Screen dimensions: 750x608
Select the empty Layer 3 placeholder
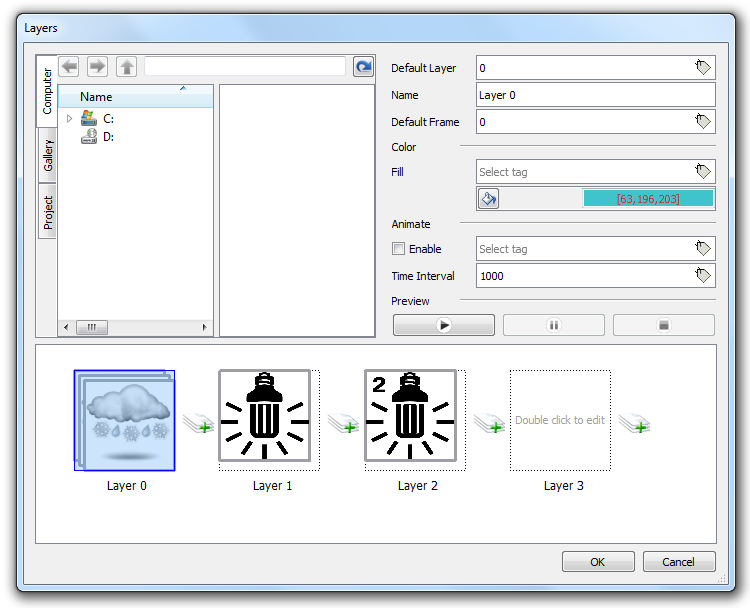(x=560, y=420)
